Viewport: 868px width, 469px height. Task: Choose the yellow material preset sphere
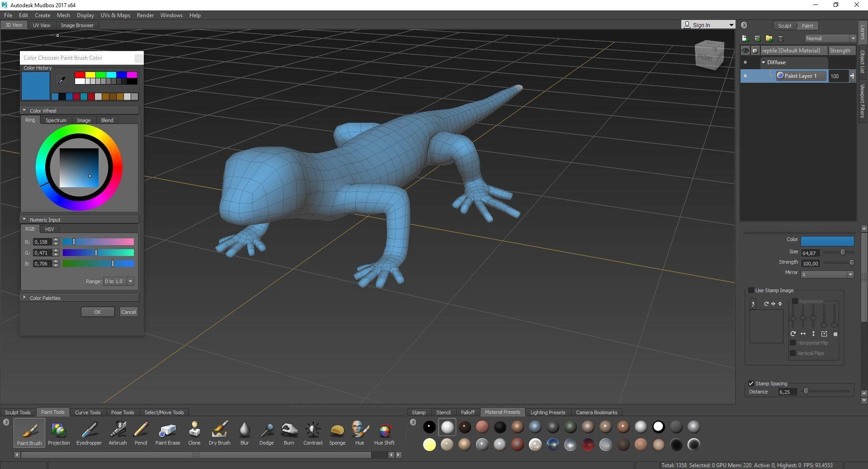[429, 445]
